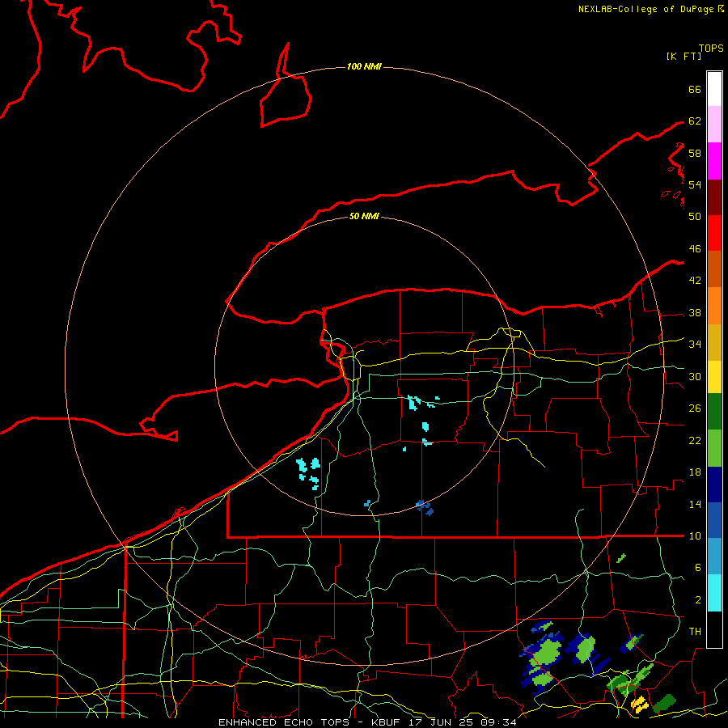Click the '10' scale value
This screenshot has height=728, width=728.
695,536
